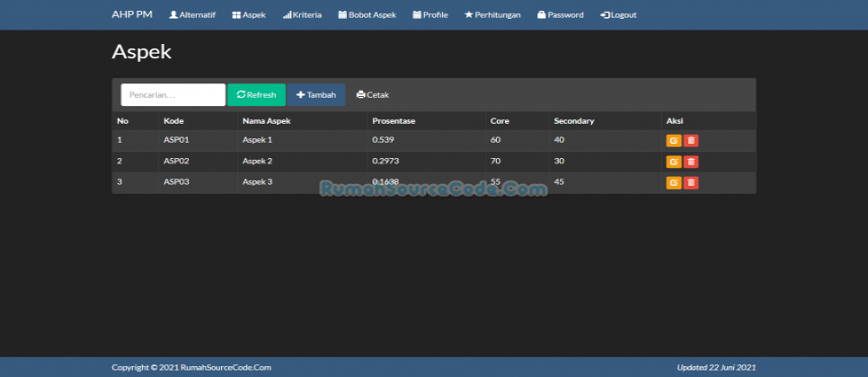Open the Perhitungan page
The height and width of the screenshot is (377, 868).
[x=492, y=15]
